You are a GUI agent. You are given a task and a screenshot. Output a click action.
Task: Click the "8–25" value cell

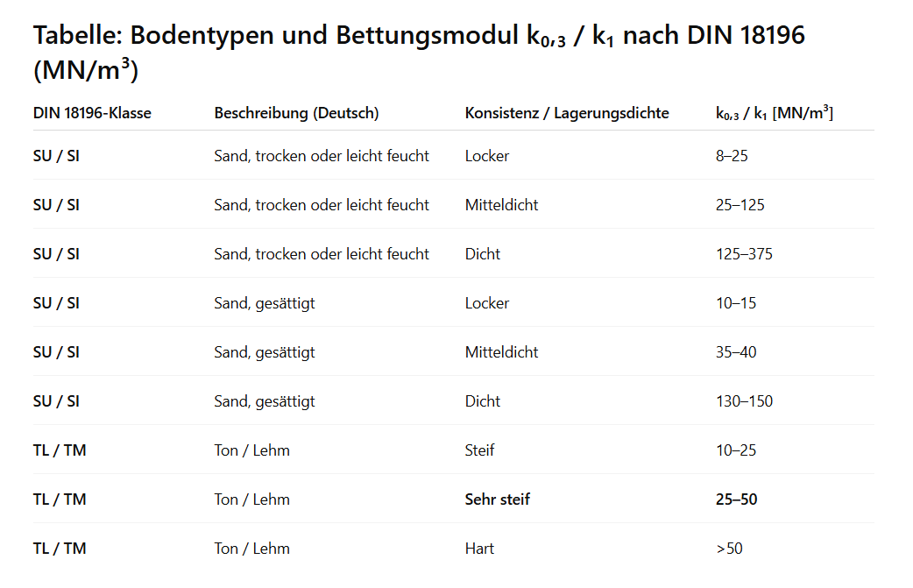[x=732, y=156]
